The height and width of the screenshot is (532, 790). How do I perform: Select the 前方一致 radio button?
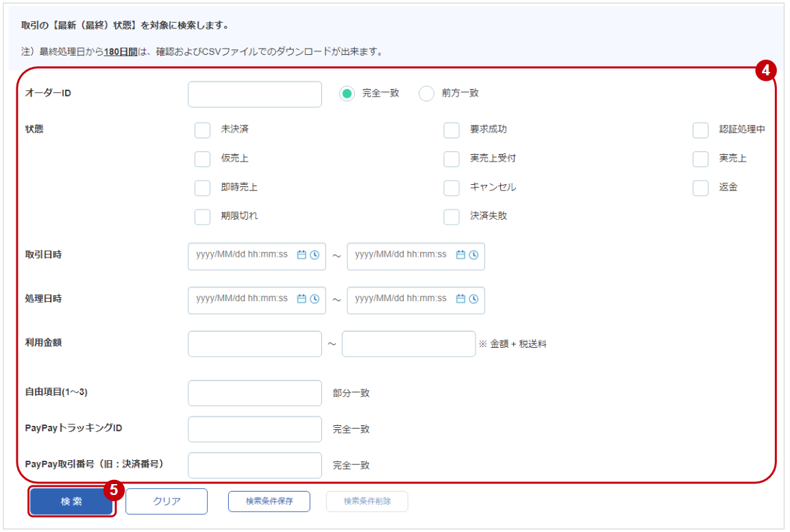click(426, 94)
